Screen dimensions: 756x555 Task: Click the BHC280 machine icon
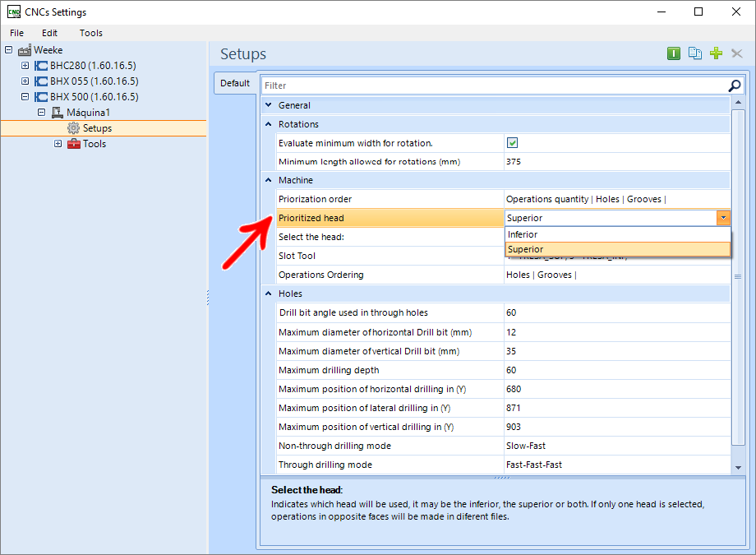tap(41, 66)
